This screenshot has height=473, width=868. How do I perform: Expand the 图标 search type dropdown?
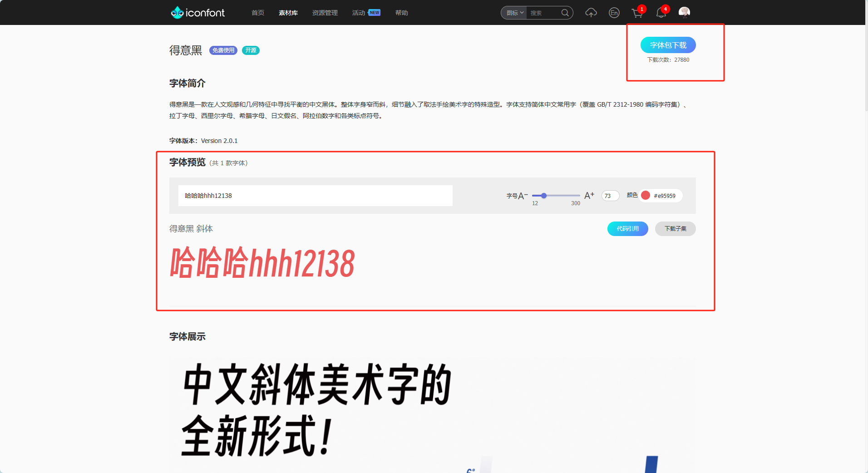tap(515, 13)
